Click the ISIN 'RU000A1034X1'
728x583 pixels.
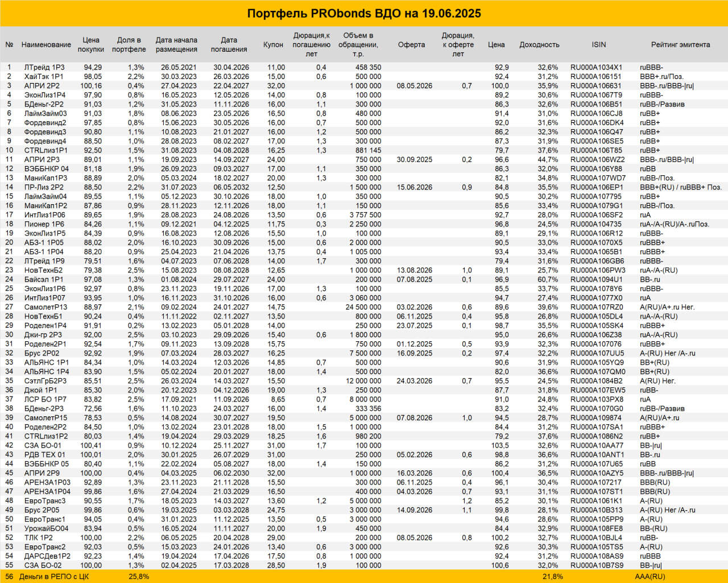point(597,67)
